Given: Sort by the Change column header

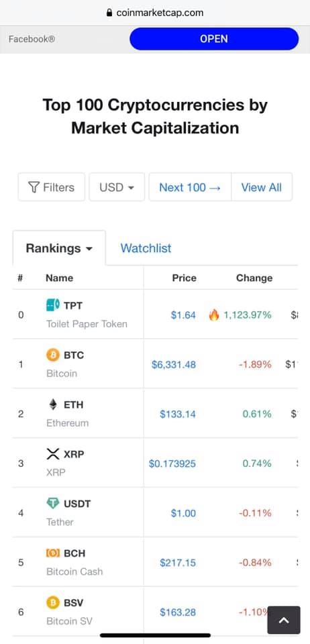Looking at the screenshot, I should pyautogui.click(x=254, y=278).
